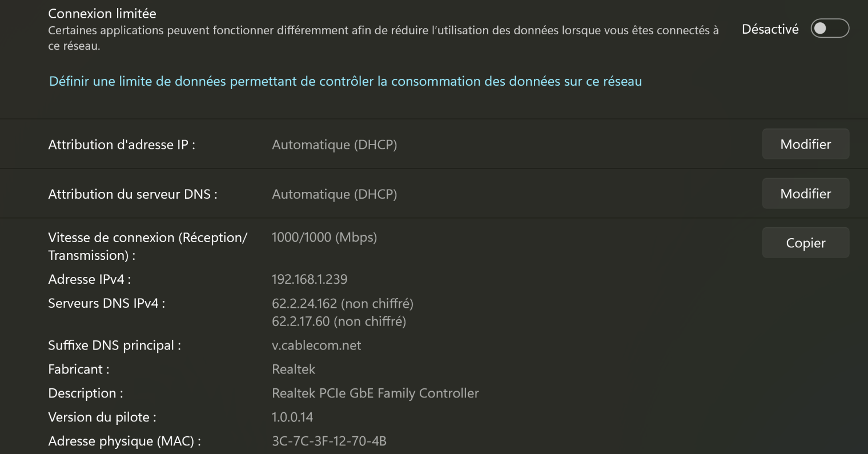Click the Désactivé status label
The image size is (868, 454).
coord(770,29)
